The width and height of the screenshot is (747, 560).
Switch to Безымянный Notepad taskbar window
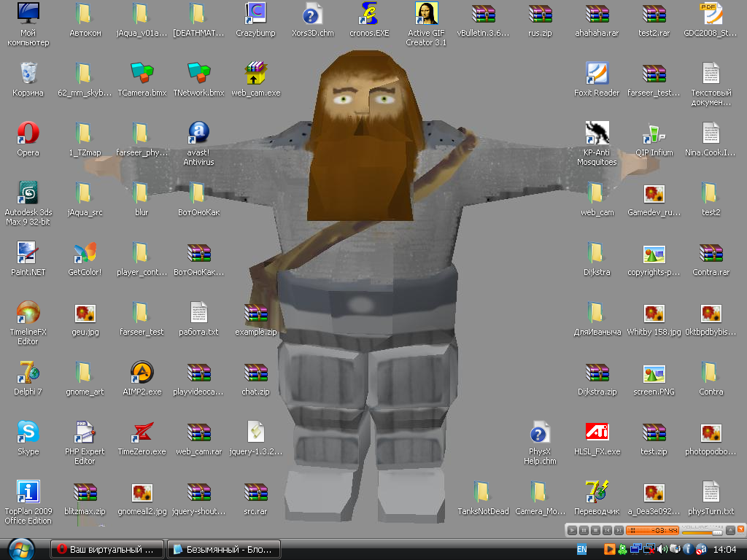pos(224,549)
